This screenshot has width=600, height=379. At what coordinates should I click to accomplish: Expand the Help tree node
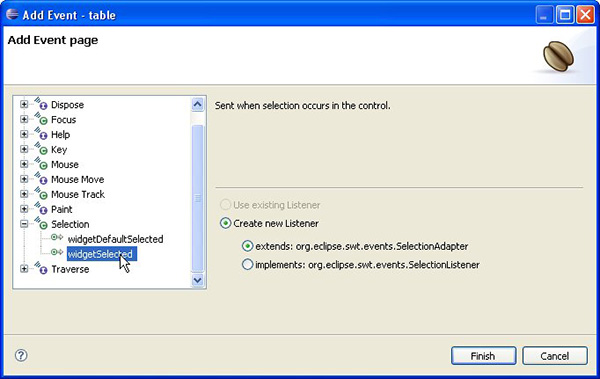(24, 134)
